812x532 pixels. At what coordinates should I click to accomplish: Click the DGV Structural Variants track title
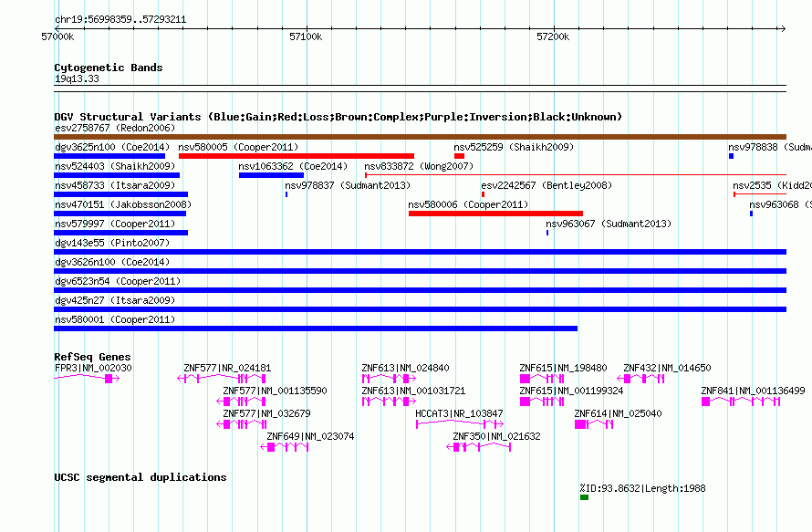[338, 117]
